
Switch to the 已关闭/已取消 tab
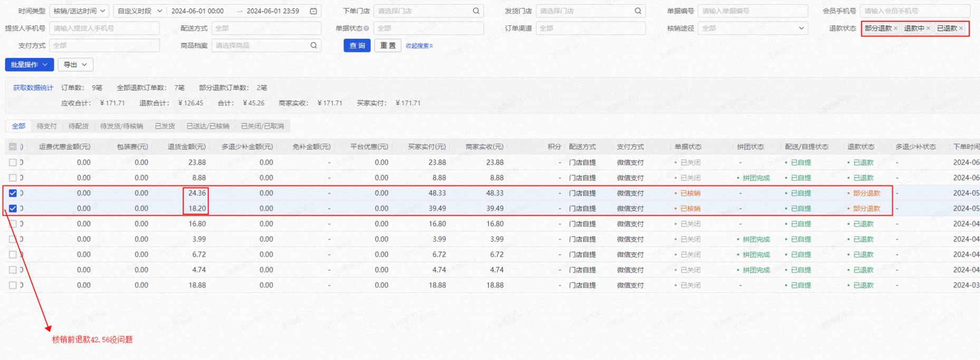(x=262, y=127)
